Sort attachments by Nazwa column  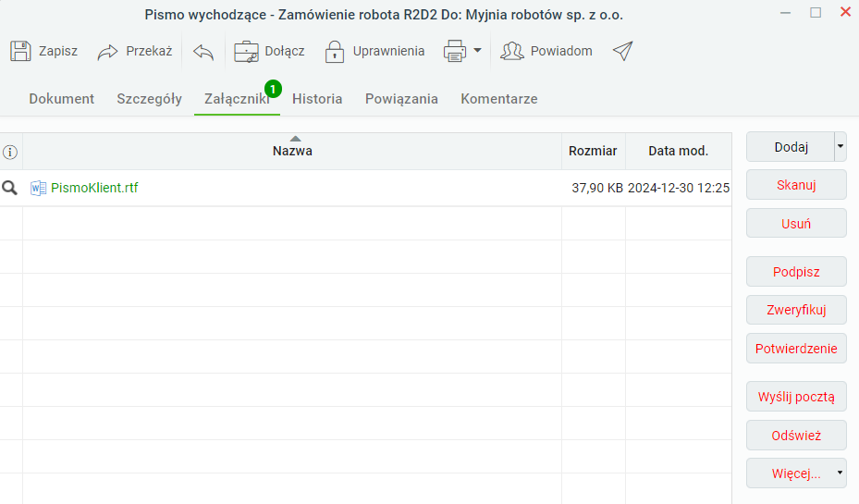(292, 152)
